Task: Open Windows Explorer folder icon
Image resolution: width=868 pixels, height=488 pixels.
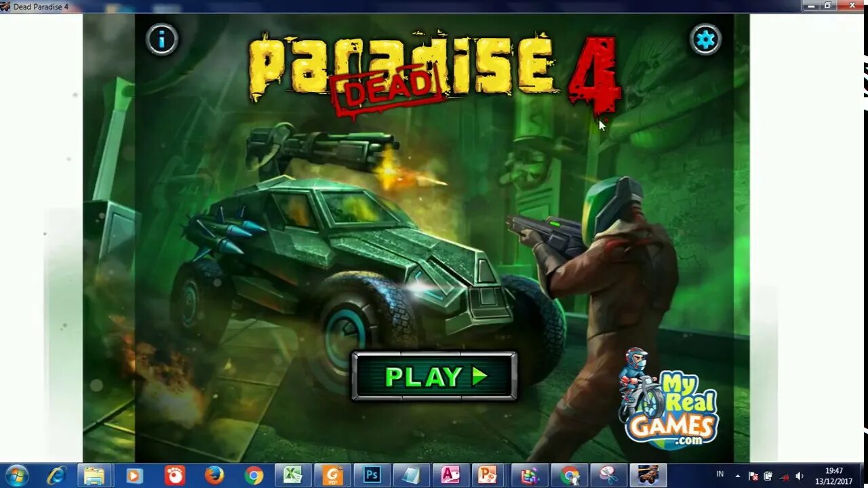Action: 94,475
